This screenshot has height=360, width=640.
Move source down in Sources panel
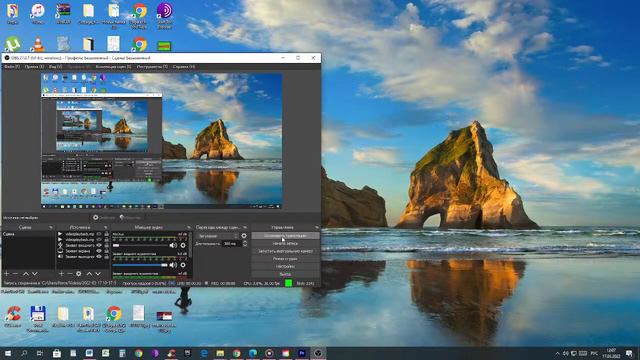[x=98, y=273]
